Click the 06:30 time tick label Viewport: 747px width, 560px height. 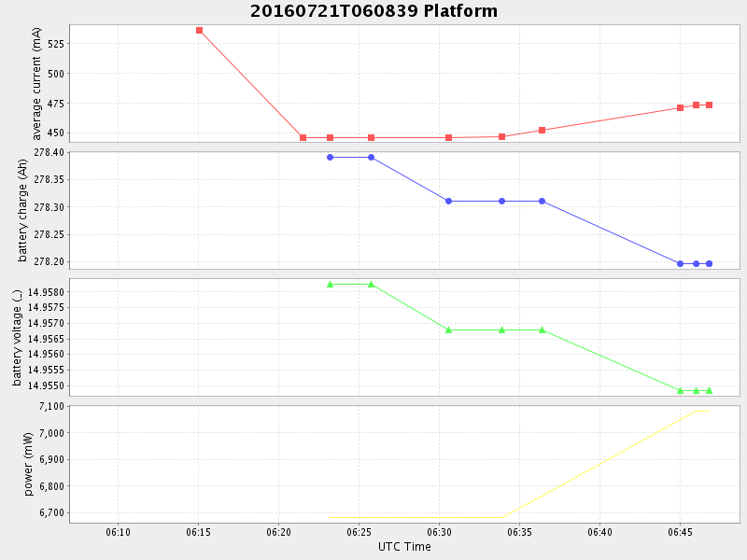(x=440, y=531)
